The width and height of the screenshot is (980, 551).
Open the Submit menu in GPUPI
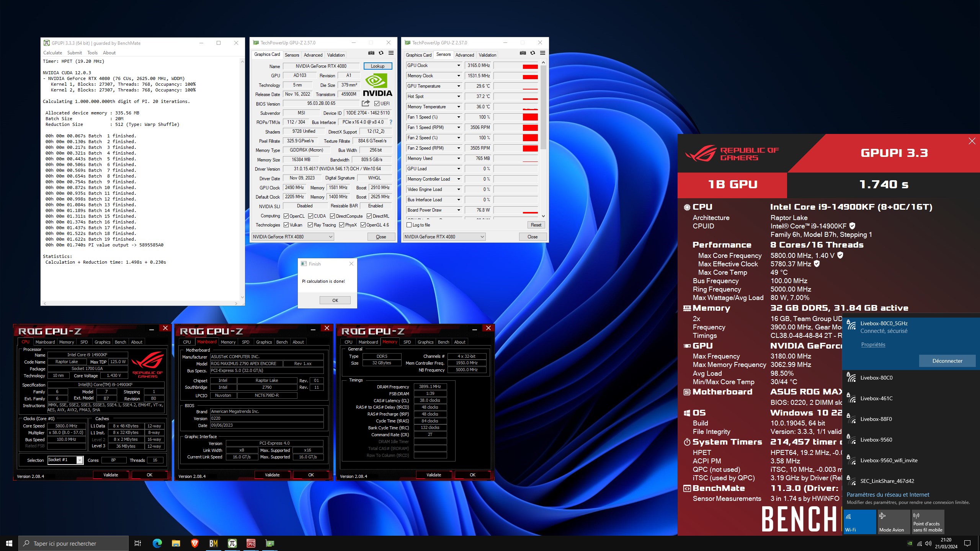pyautogui.click(x=74, y=53)
